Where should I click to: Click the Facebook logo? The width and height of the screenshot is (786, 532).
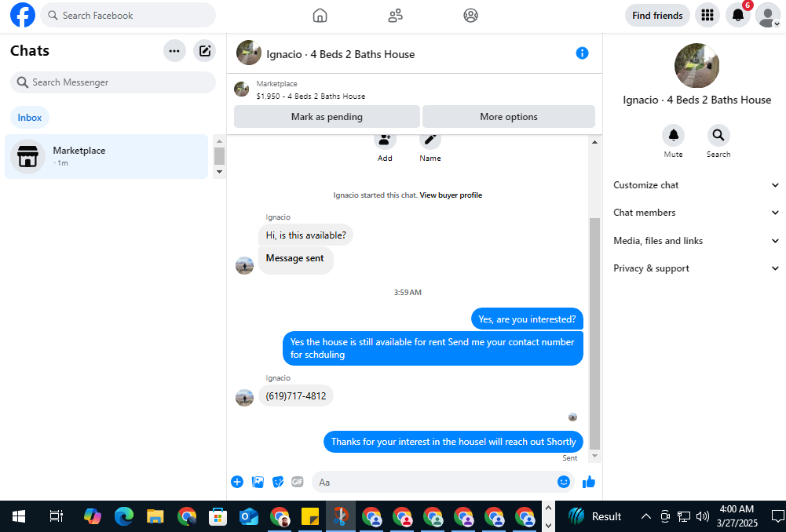(23, 15)
